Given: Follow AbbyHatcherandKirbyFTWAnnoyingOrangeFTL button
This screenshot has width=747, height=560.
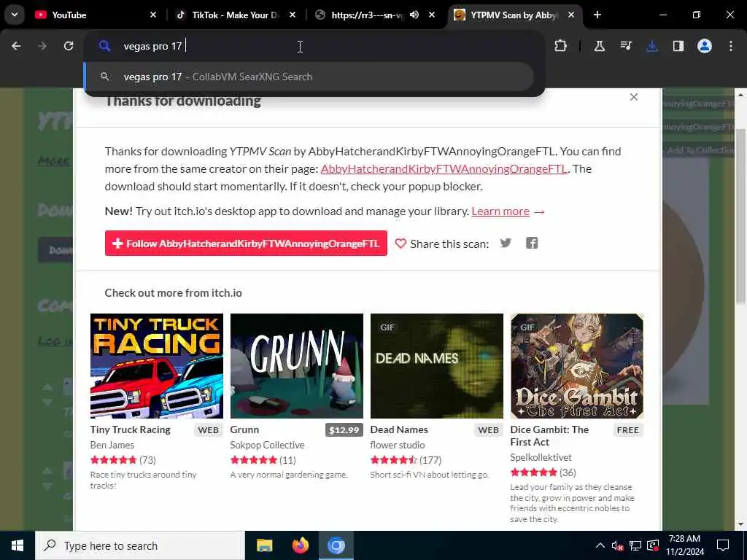Looking at the screenshot, I should 246,244.
